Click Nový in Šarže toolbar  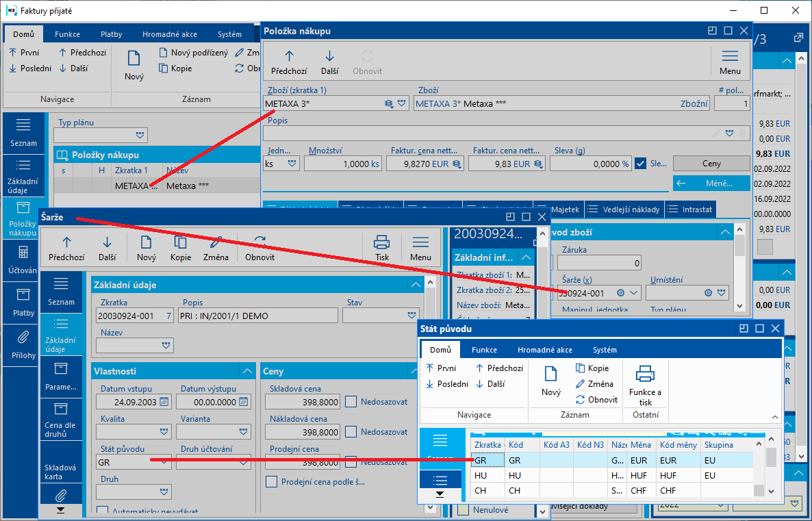(146, 248)
